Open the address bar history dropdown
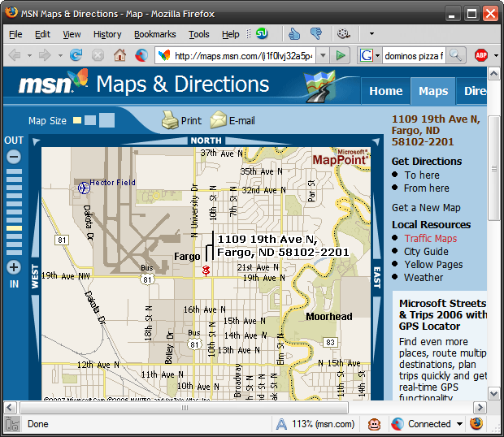This screenshot has width=504, height=437. pyautogui.click(x=324, y=55)
